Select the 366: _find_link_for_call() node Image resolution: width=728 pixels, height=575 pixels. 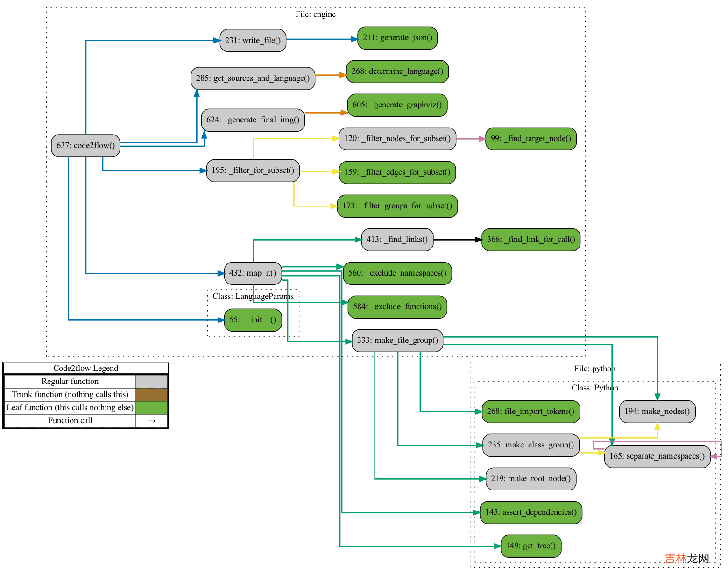[531, 240]
